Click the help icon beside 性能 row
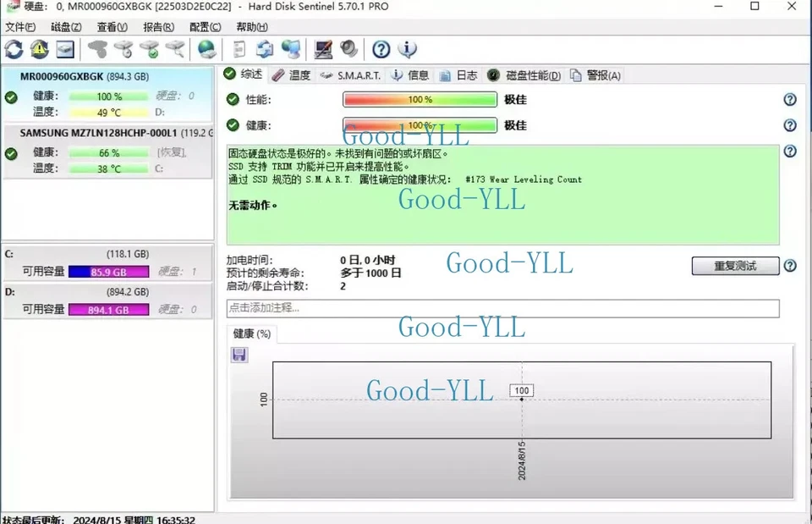 [x=790, y=100]
